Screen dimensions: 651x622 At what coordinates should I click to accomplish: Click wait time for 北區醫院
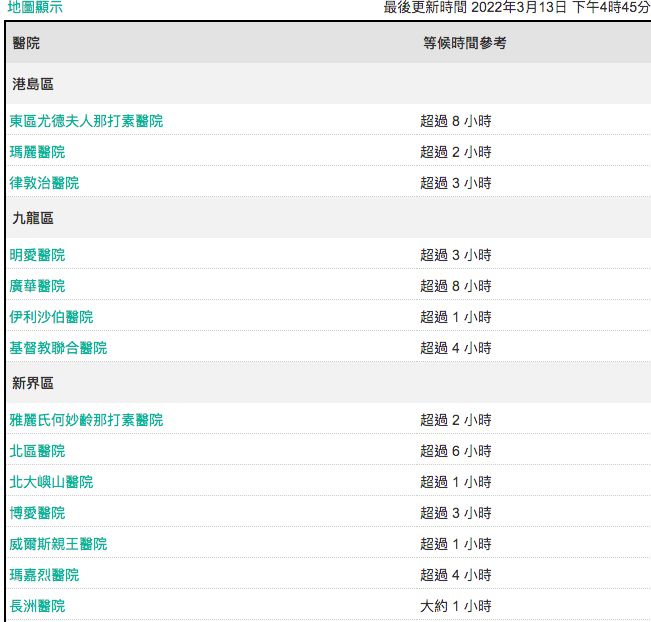pos(456,451)
